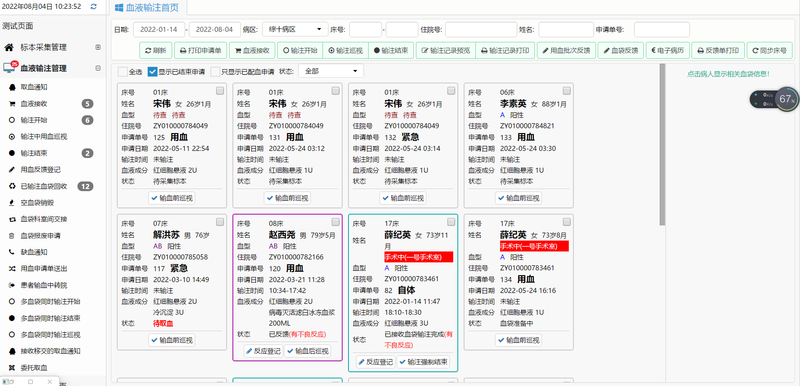This screenshot has height=386, width=800.
Task: Collapse 血液输注管理 expander icon
Action: click(x=98, y=68)
